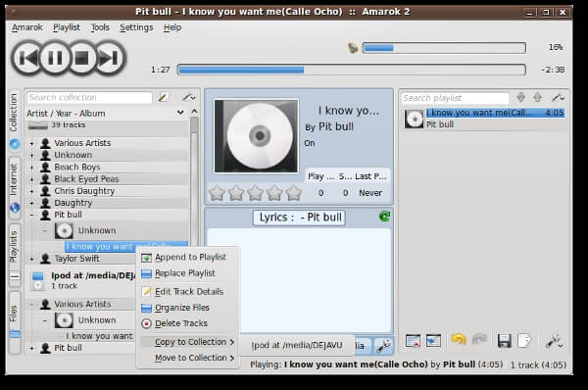This screenshot has width=588, height=390.
Task: Expand the Beach Boys artist
Action: pyautogui.click(x=32, y=168)
